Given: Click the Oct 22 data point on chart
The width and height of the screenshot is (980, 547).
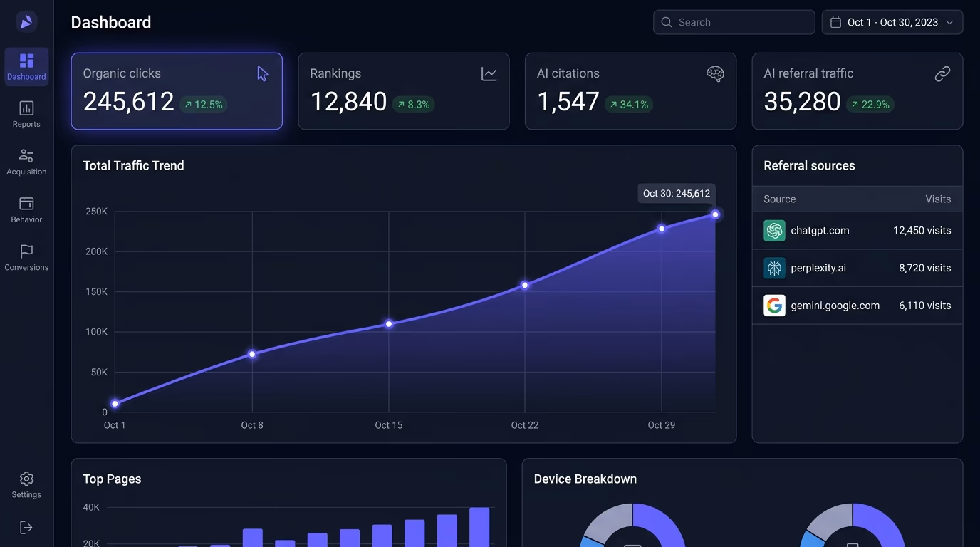Looking at the screenshot, I should tap(525, 285).
